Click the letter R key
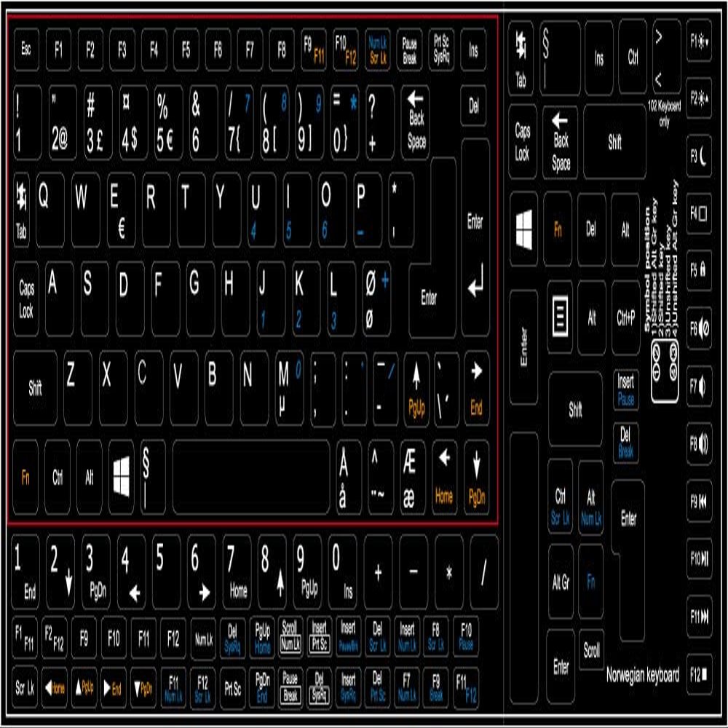Viewport: 728px width, 728px height. click(x=157, y=210)
